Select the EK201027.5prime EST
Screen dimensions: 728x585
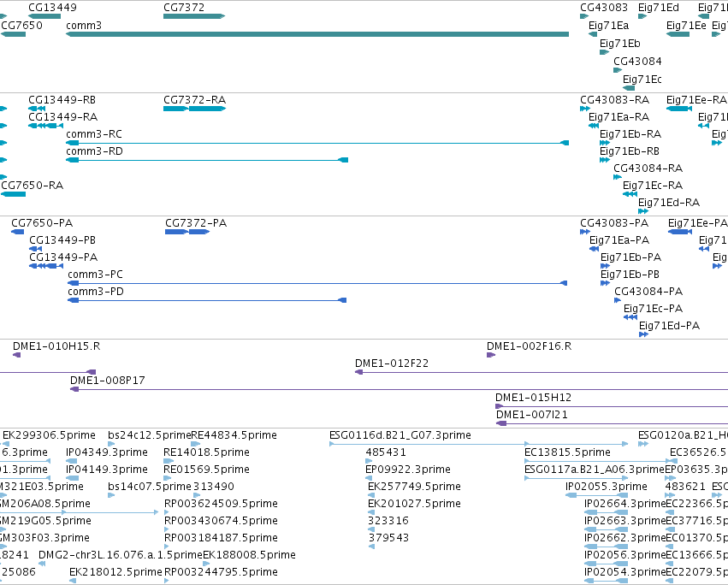coord(371,512)
